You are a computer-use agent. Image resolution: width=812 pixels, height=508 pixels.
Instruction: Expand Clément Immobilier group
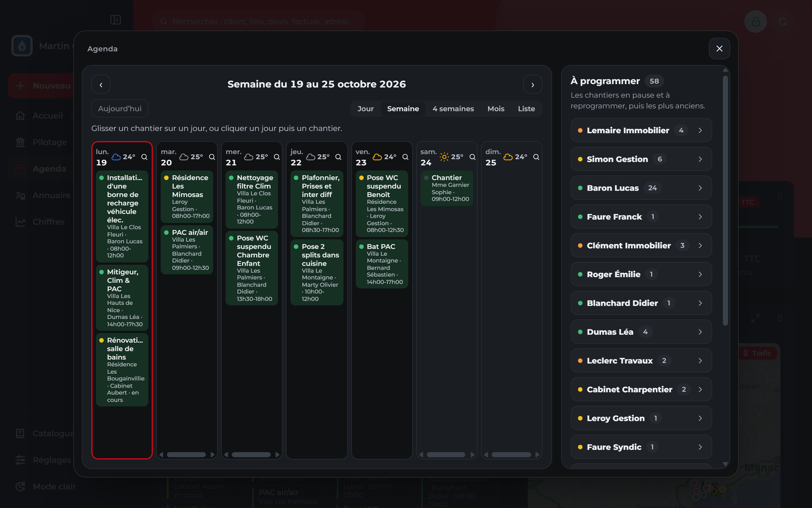(641, 246)
